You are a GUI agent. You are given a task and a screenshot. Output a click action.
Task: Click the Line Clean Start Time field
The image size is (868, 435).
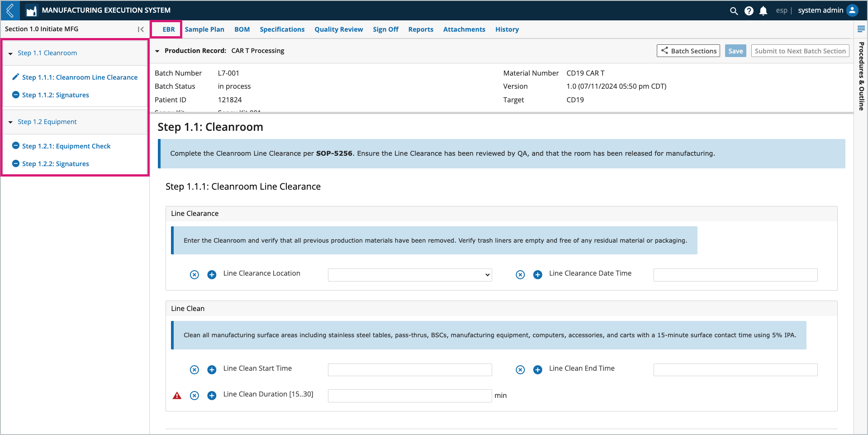(410, 370)
